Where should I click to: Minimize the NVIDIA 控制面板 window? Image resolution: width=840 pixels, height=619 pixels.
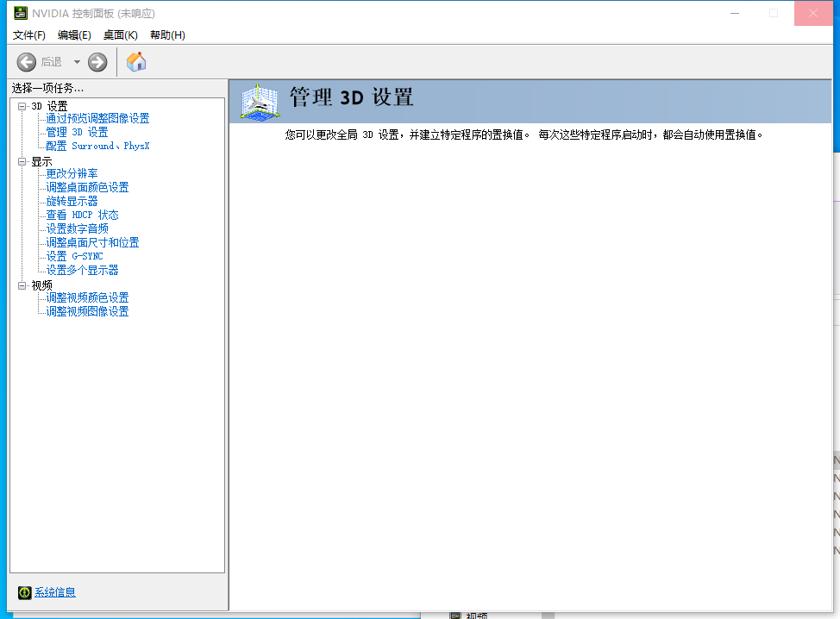tap(735, 13)
